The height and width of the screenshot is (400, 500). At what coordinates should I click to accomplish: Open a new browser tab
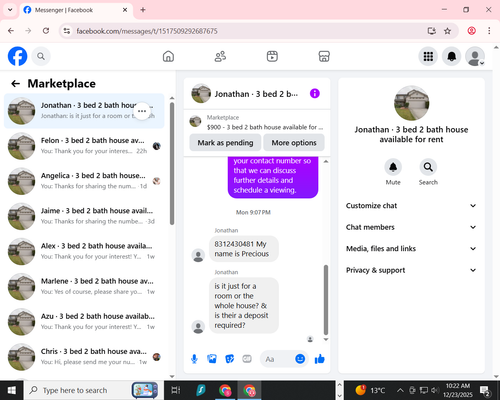coord(143,10)
